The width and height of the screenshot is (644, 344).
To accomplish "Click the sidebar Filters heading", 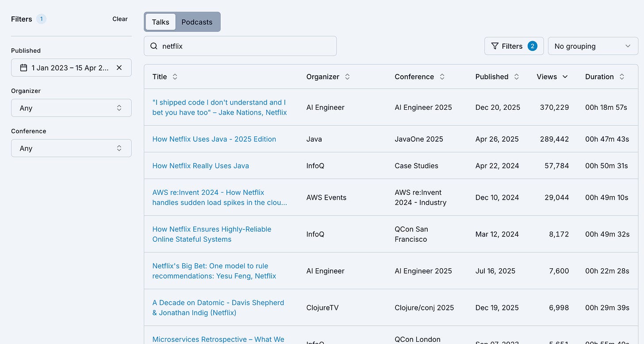I will pos(22,19).
